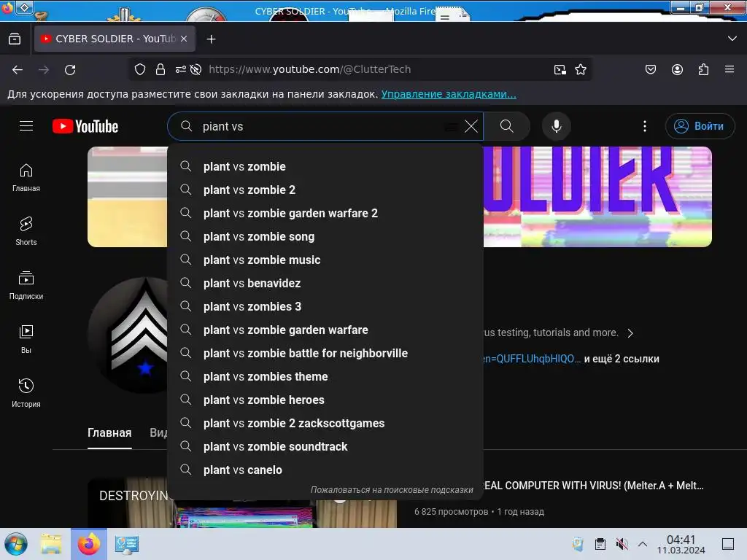This screenshot has height=560, width=747.
Task: Pick plant vs zombies 3 suggestion
Action: (x=325, y=307)
